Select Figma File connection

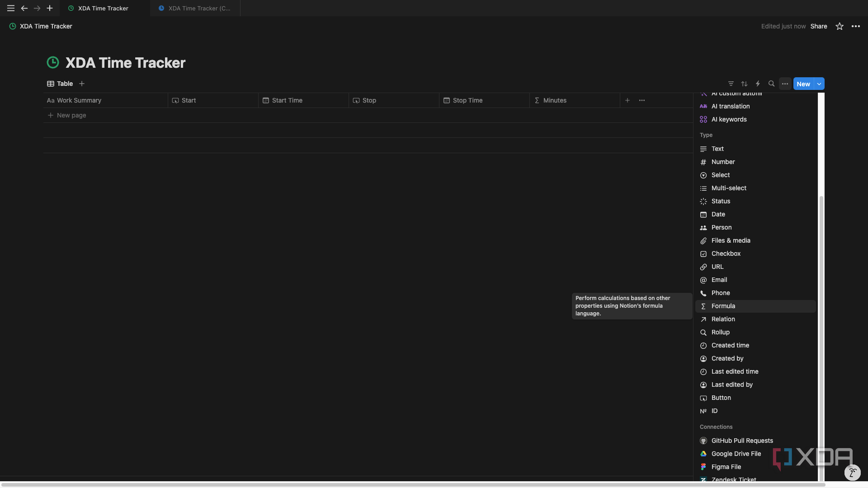(x=755, y=467)
